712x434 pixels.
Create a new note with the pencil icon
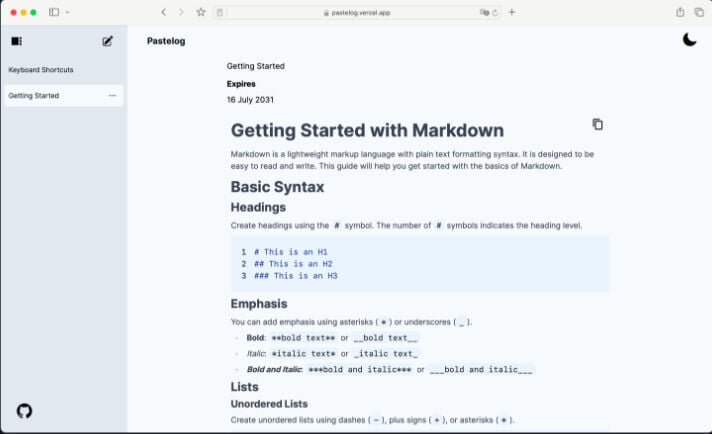coord(108,41)
